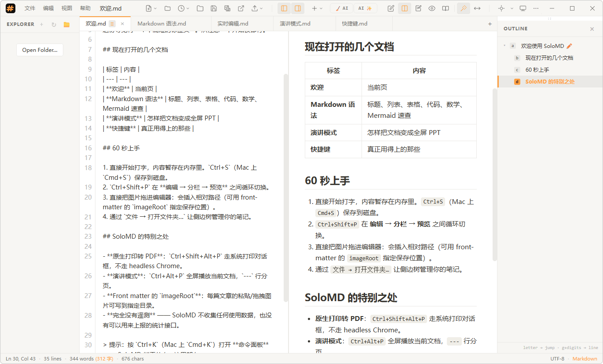Click the AI brush button

point(341,8)
